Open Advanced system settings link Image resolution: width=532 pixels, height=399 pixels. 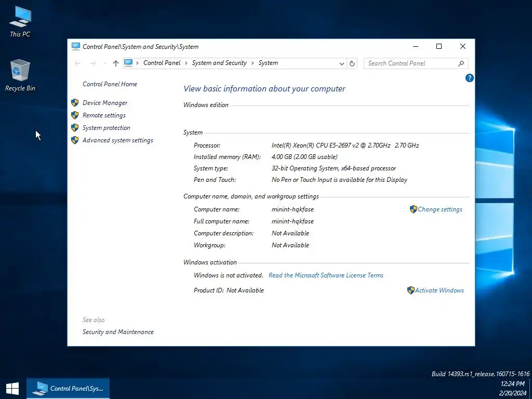pos(118,140)
